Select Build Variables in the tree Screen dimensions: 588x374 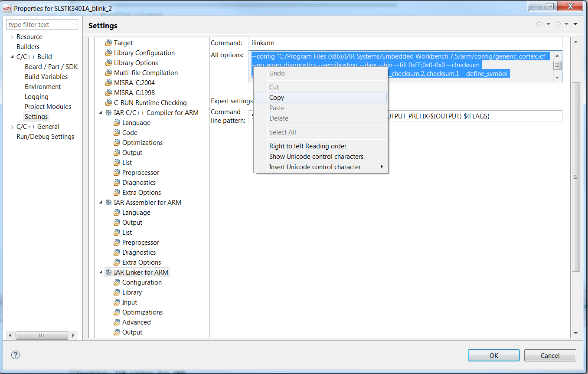click(x=46, y=77)
